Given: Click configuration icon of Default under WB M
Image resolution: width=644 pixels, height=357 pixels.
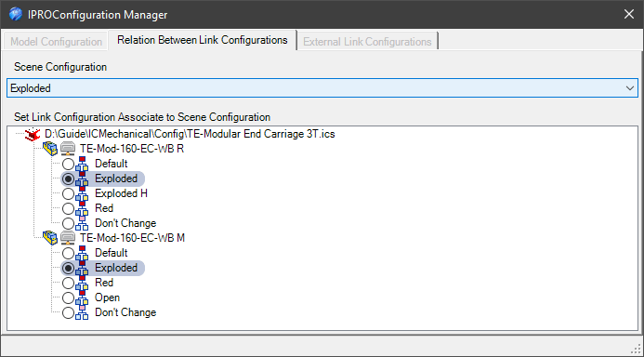Looking at the screenshot, I should [82, 253].
